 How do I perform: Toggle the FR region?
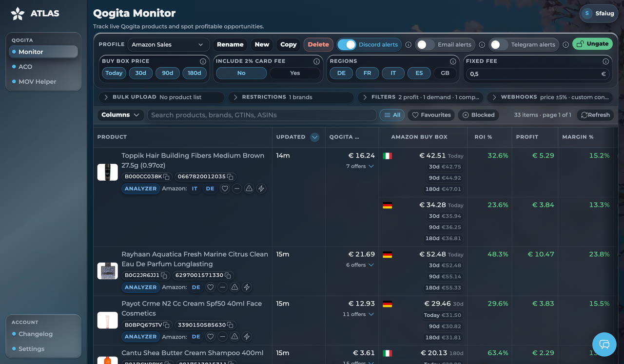click(367, 73)
